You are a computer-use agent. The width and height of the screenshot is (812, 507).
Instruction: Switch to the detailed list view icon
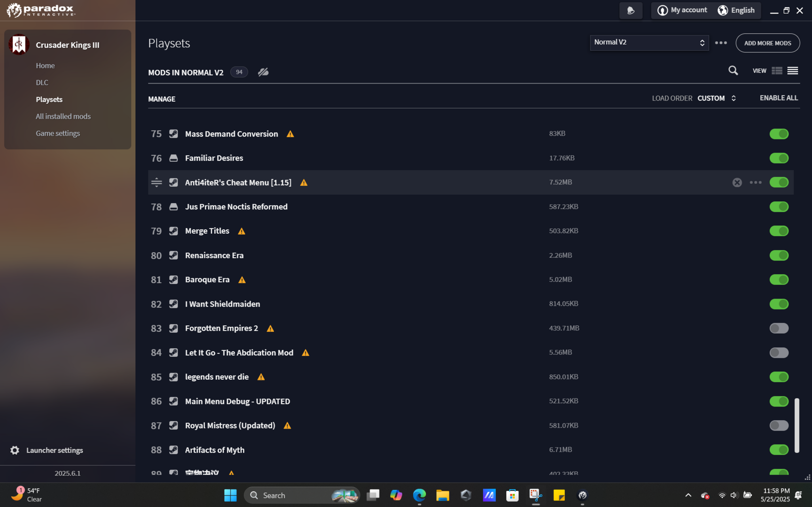[x=777, y=70]
